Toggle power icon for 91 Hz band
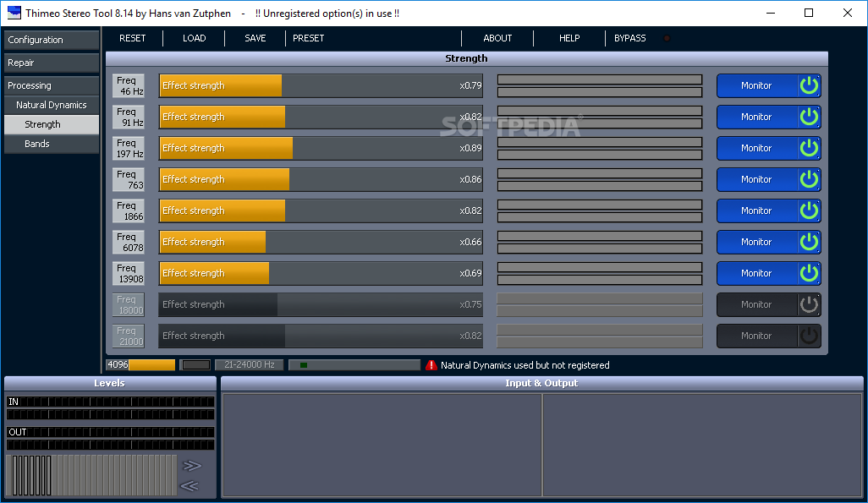This screenshot has width=868, height=503. (810, 117)
